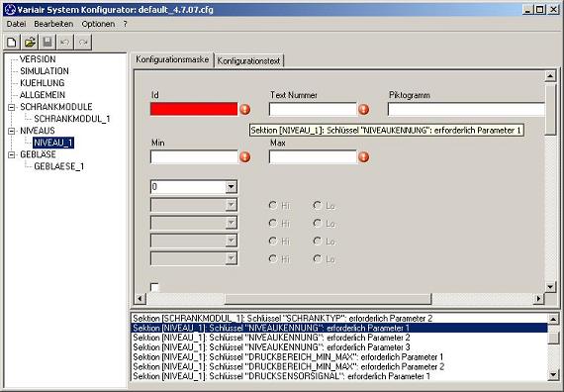The height and width of the screenshot is (392, 564).
Task: Click error icon next to Text Nummer field
Action: (364, 109)
